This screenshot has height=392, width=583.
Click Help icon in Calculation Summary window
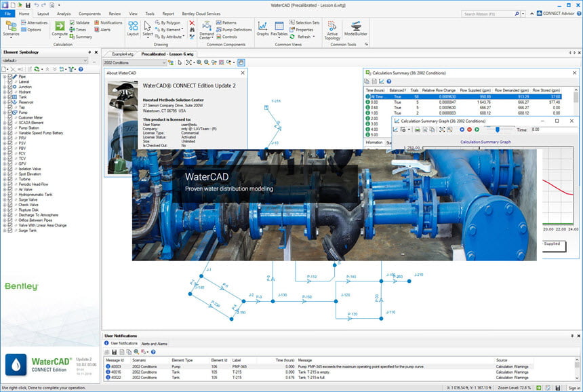tap(389, 81)
